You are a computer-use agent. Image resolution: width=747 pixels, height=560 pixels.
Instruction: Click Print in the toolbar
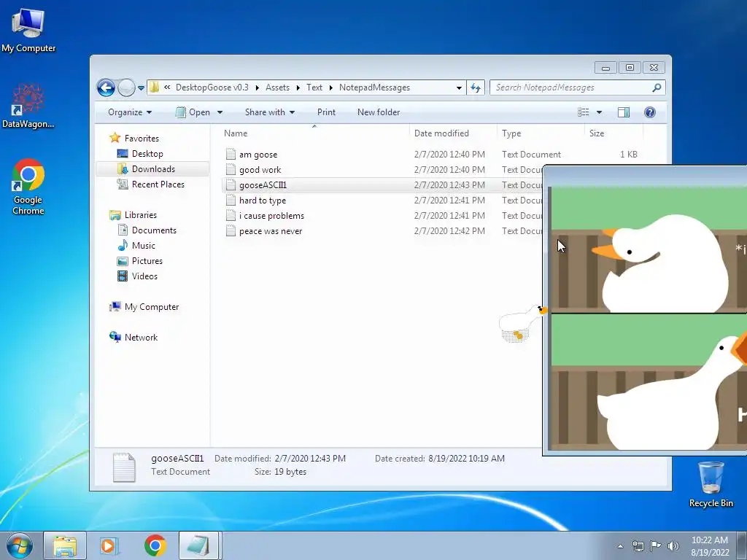(x=326, y=112)
